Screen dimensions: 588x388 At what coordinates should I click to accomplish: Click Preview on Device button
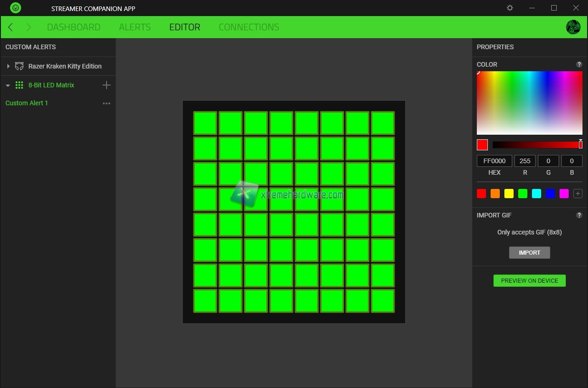click(x=529, y=280)
